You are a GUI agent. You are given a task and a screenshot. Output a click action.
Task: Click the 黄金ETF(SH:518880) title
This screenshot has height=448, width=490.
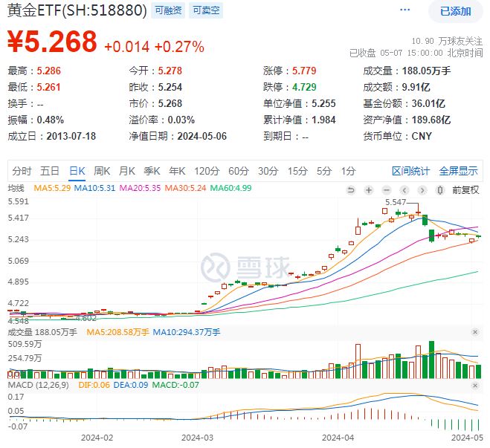point(77,10)
